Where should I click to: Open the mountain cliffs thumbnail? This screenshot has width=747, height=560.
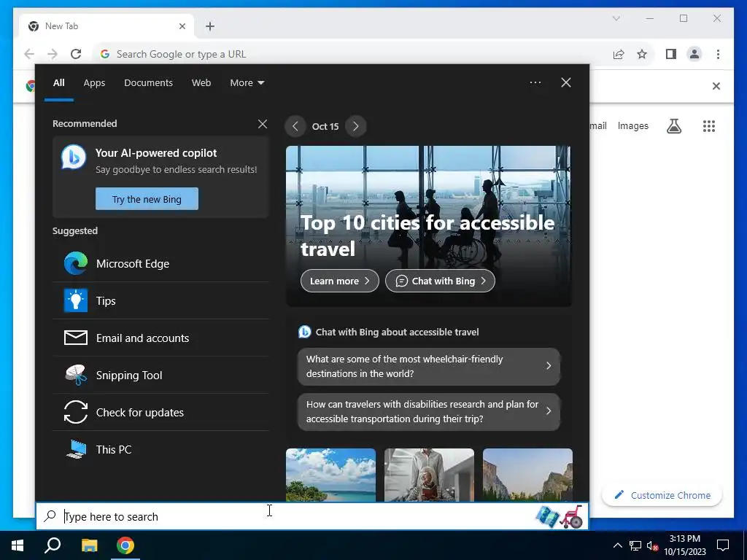[527, 475]
